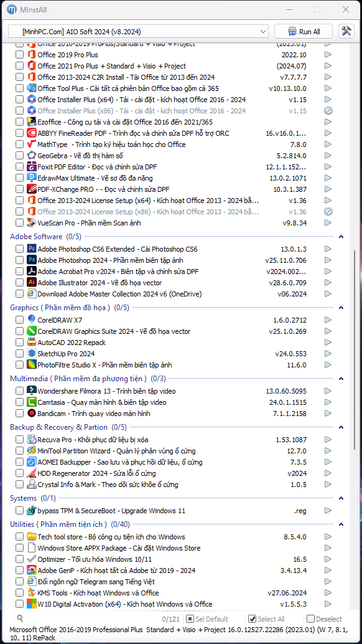Check the Office 2021 Pro Plus checkbox
The image size is (362, 644).
(19, 66)
